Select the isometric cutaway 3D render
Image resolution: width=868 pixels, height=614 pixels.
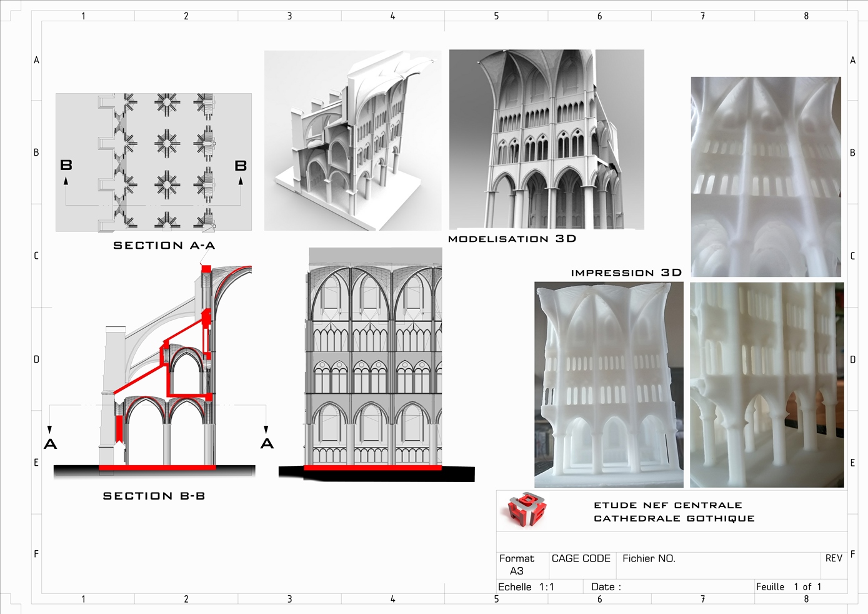pyautogui.click(x=352, y=141)
